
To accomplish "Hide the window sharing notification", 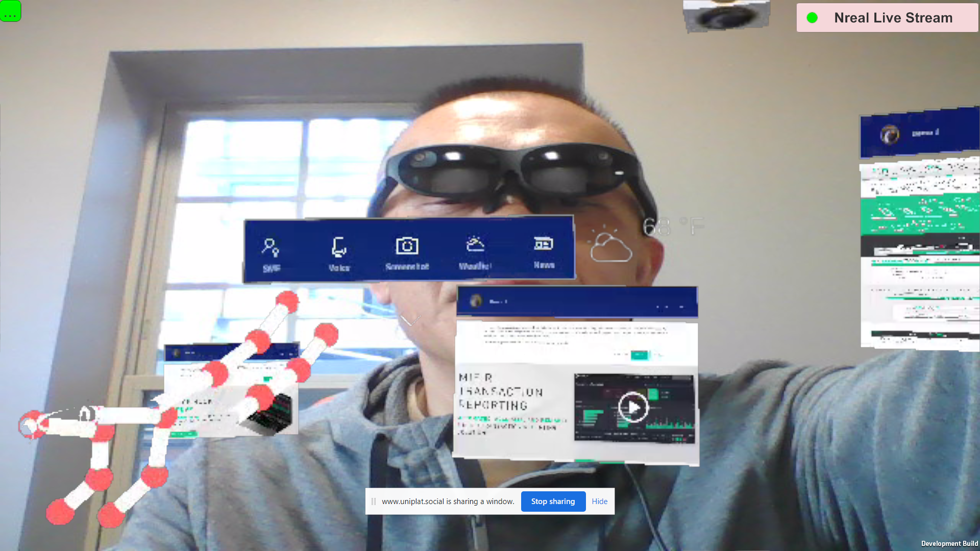I will (599, 502).
